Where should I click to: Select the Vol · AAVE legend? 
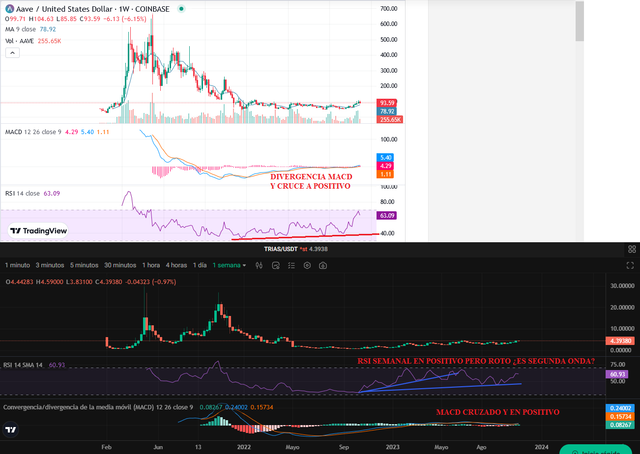[33, 41]
